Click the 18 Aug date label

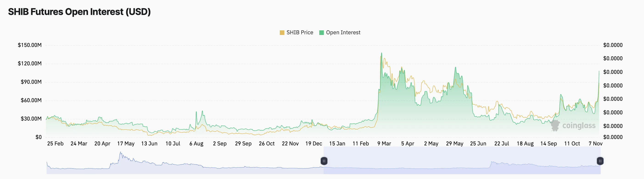click(x=525, y=144)
